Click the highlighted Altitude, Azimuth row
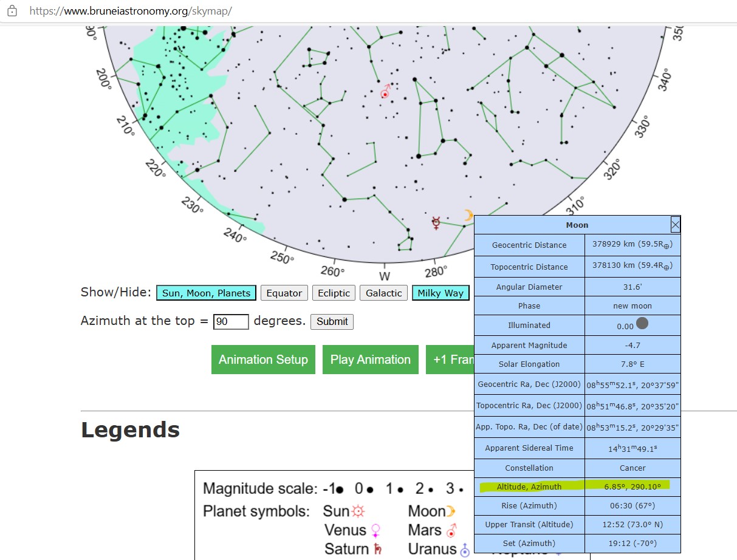 coord(577,486)
